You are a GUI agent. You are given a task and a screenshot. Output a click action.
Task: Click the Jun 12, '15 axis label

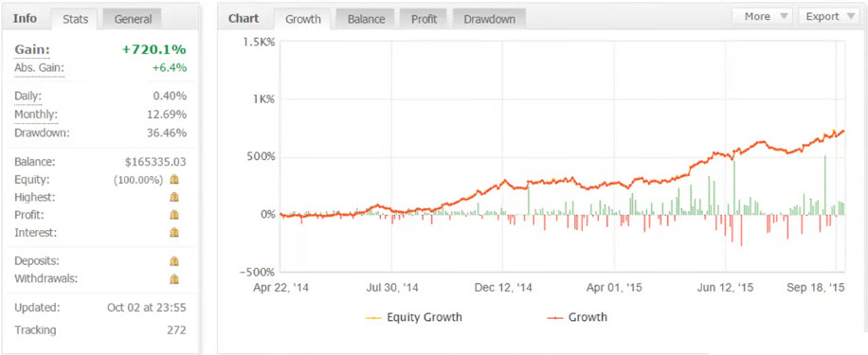coord(725,288)
